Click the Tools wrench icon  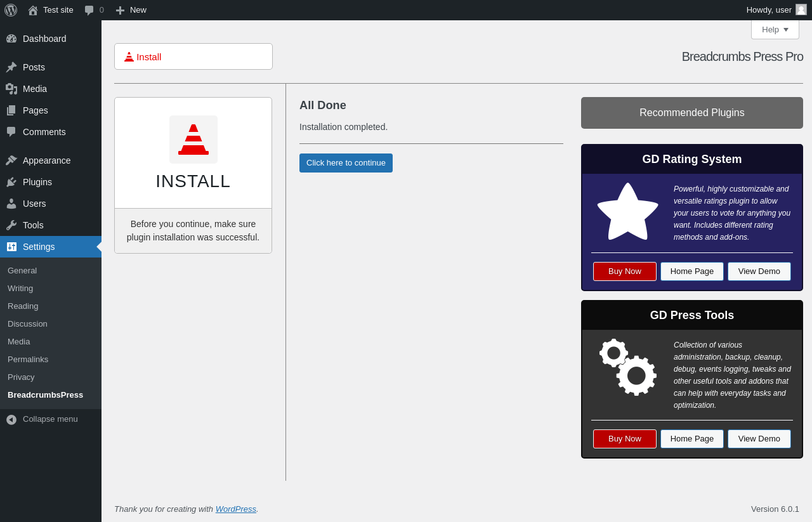tap(11, 225)
